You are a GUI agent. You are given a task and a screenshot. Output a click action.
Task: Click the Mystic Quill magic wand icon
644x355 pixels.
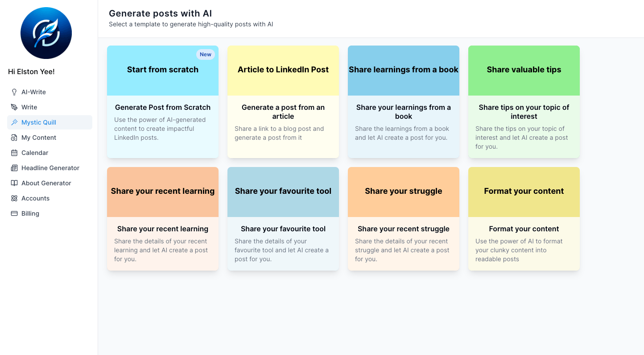14,122
